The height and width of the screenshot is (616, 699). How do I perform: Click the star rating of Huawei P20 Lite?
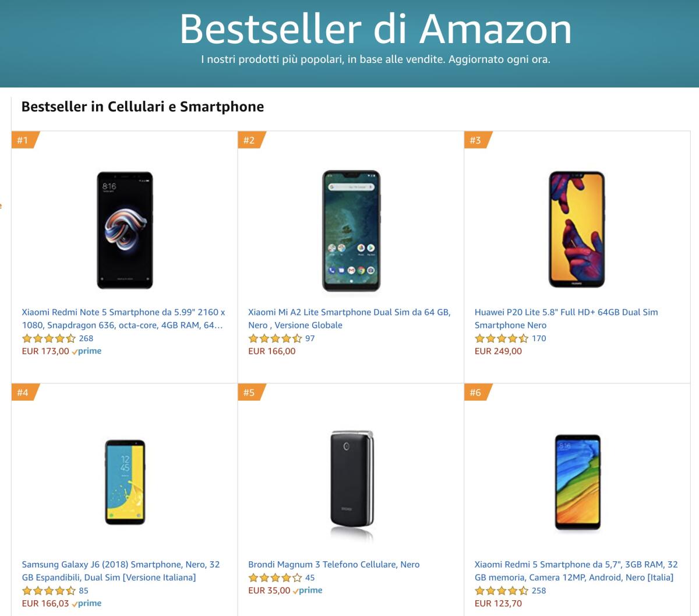click(500, 338)
